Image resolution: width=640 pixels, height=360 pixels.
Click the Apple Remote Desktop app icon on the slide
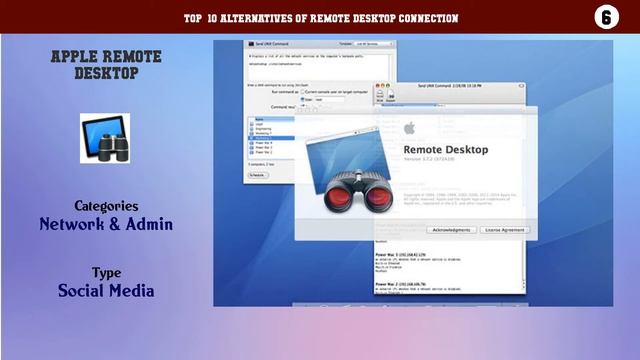pyautogui.click(x=105, y=138)
